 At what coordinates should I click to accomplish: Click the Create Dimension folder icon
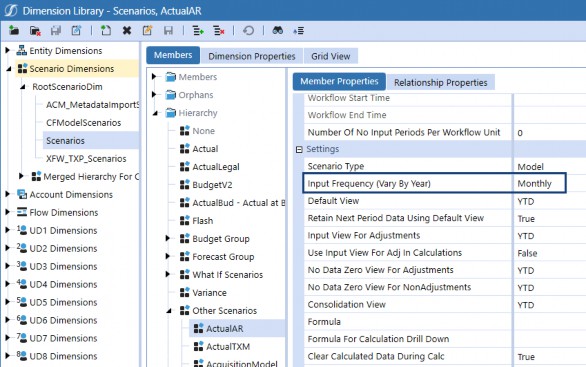coord(14,30)
